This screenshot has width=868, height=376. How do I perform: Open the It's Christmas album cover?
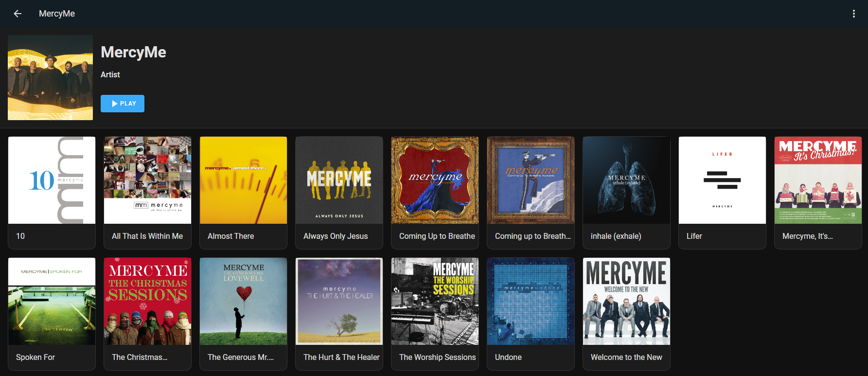pos(818,180)
